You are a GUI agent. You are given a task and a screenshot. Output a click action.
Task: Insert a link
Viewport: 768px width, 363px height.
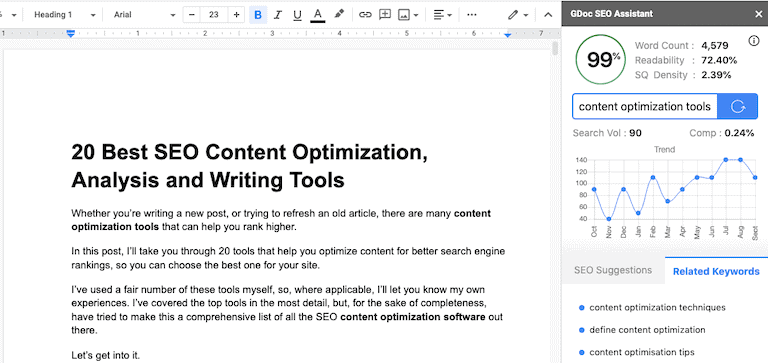[365, 15]
